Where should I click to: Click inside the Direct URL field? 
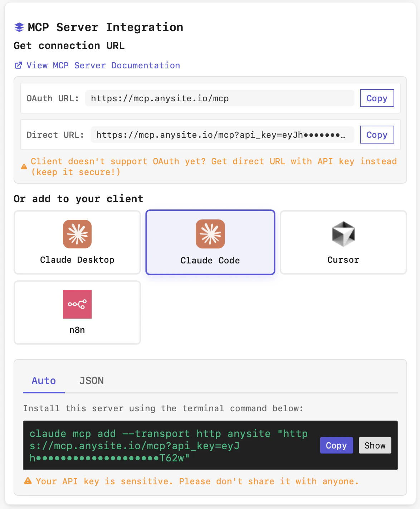(222, 135)
